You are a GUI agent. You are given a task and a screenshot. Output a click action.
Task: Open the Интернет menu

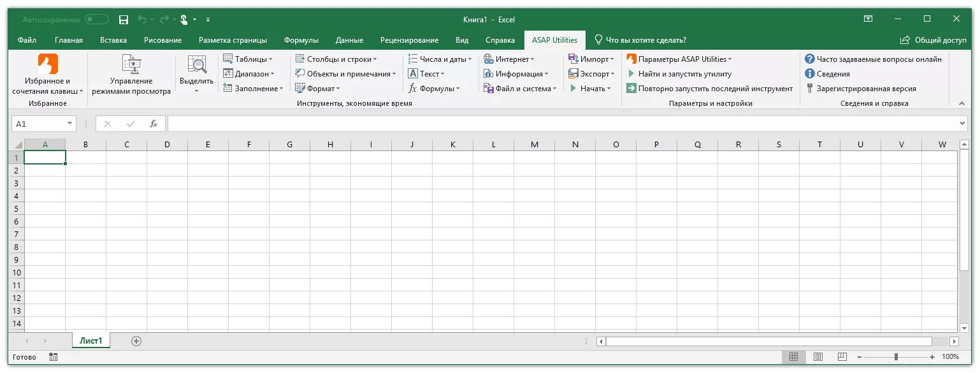pyautogui.click(x=509, y=59)
